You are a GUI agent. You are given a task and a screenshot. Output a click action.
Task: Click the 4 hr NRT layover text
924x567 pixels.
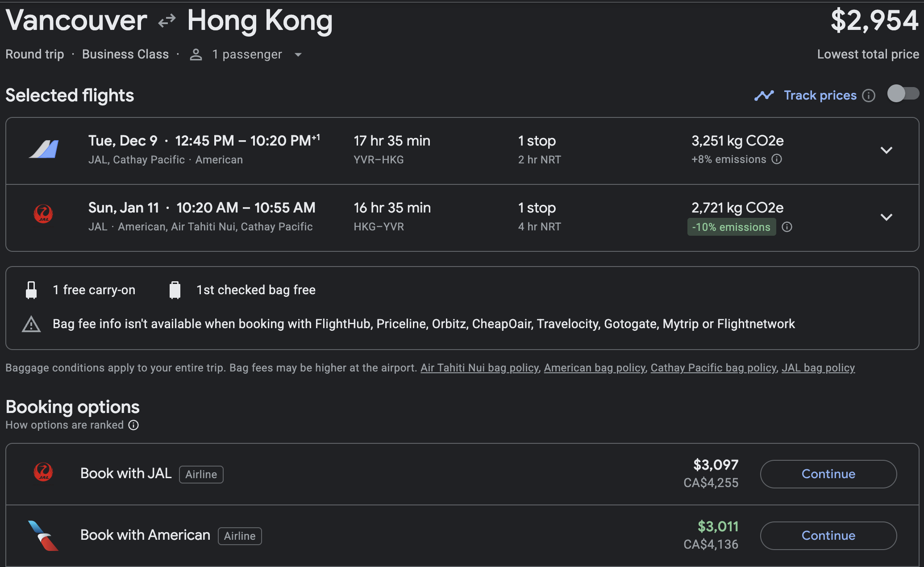pyautogui.click(x=540, y=227)
